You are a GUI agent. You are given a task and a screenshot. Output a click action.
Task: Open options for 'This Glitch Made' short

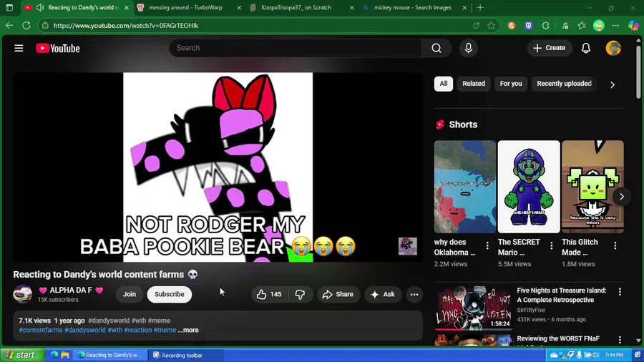pyautogui.click(x=615, y=245)
